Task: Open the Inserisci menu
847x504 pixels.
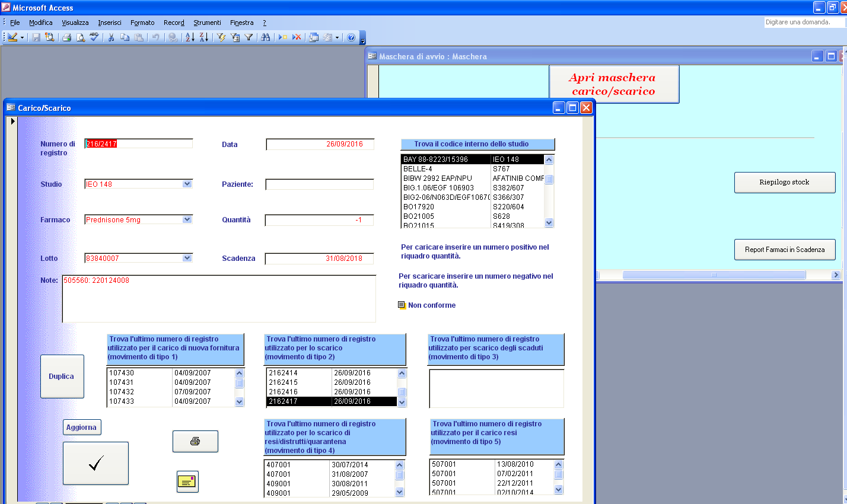Action: coord(110,23)
